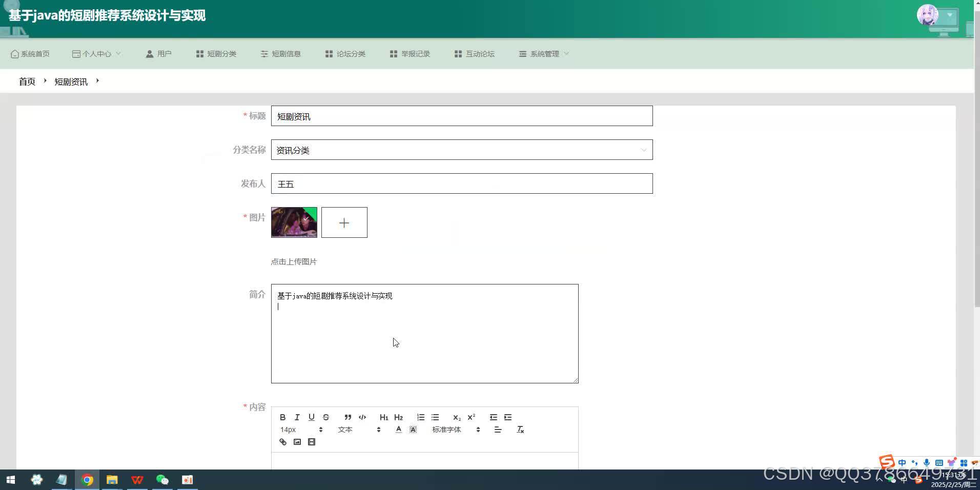The image size is (980, 490).
Task: Toggle italic formatting in the content editor
Action: tap(297, 417)
